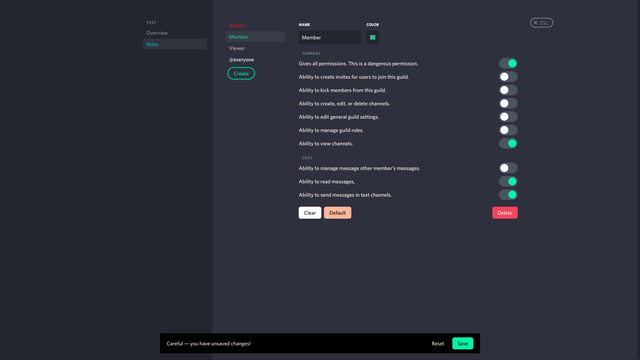Reset unsaved changes
Viewport: 640px width, 360px height.
tap(438, 344)
